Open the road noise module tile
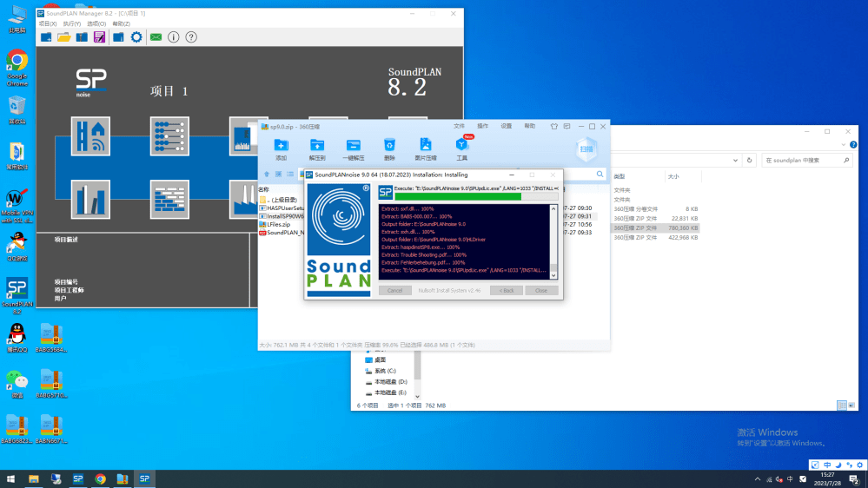Viewport: 868px width, 488px height. click(90, 136)
